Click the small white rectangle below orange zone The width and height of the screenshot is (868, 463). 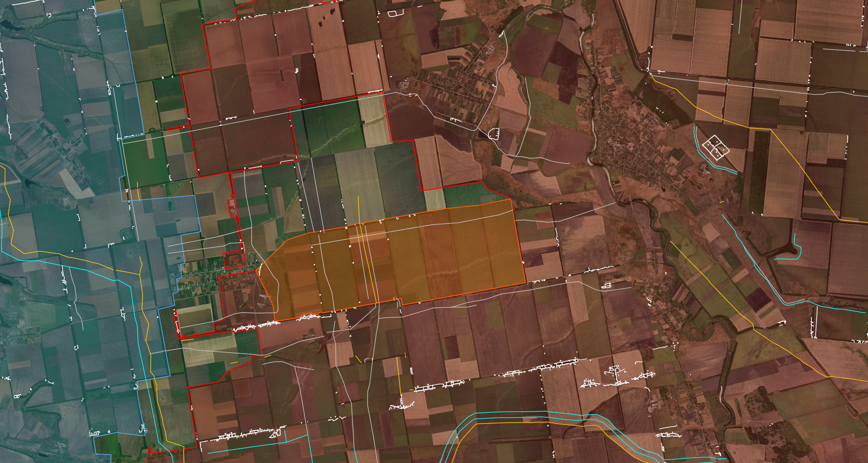click(606, 286)
